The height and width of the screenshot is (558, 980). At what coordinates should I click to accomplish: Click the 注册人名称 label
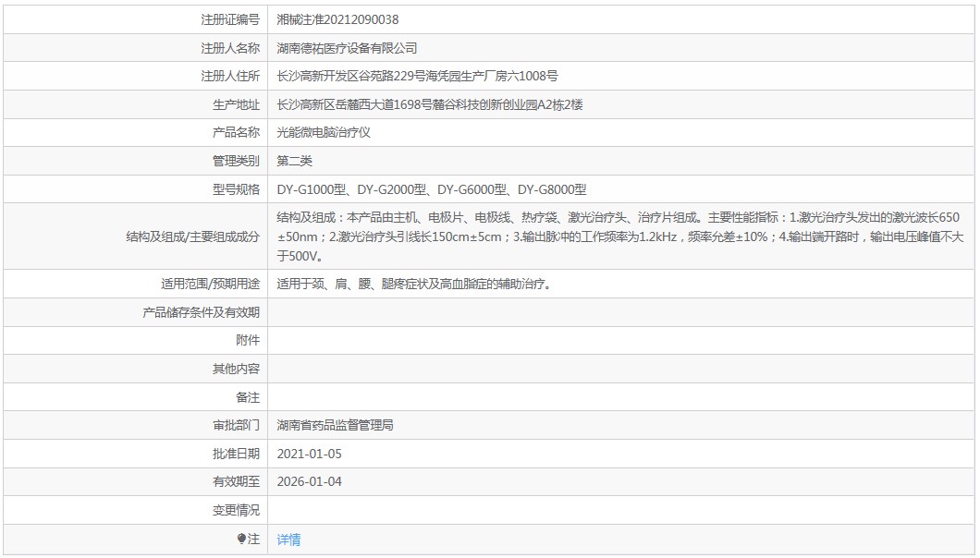click(x=230, y=48)
